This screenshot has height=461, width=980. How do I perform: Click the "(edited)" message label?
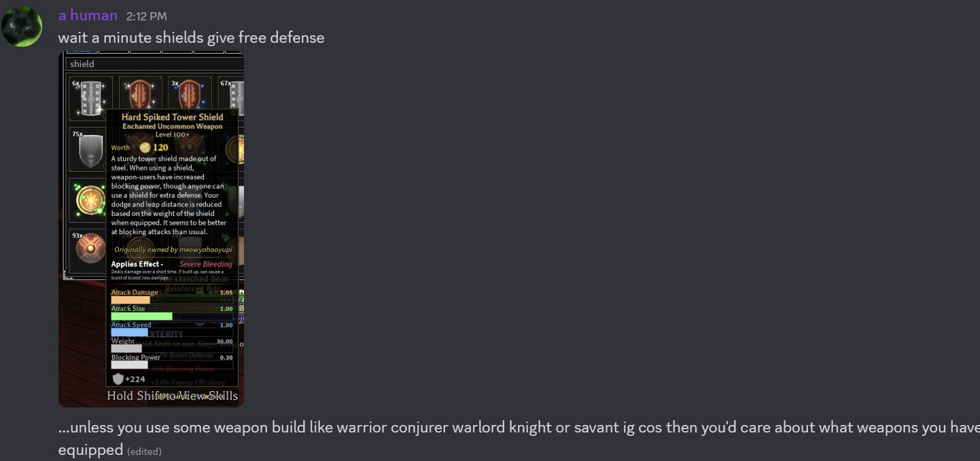click(144, 451)
